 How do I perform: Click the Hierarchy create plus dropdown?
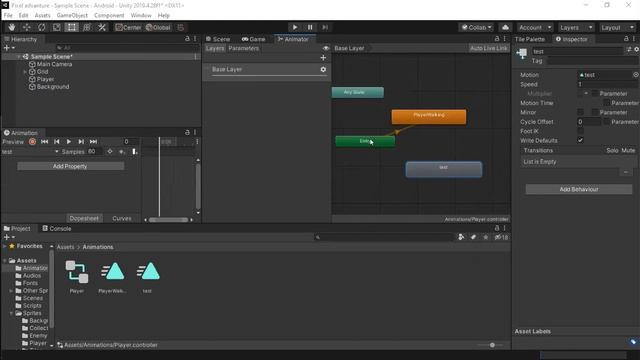tap(9, 48)
